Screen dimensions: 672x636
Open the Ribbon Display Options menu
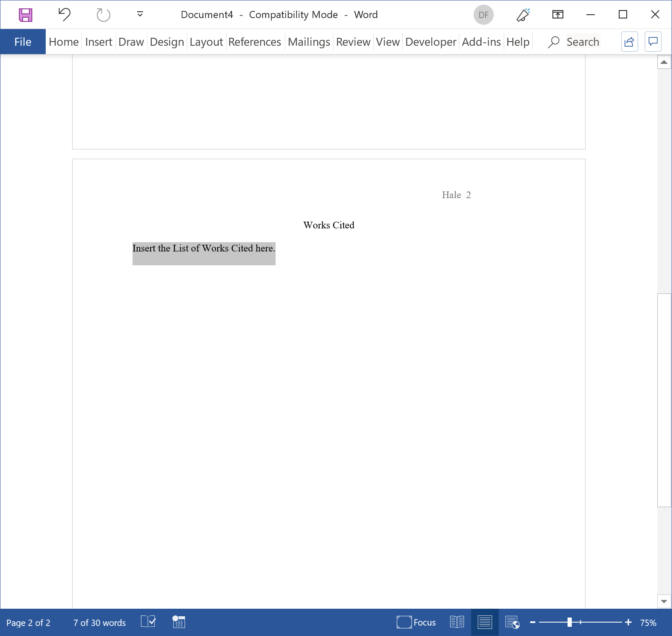click(558, 15)
